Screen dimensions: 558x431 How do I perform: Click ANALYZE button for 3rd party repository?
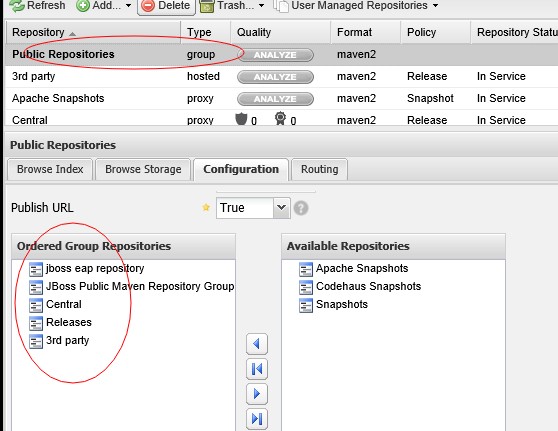coord(275,77)
